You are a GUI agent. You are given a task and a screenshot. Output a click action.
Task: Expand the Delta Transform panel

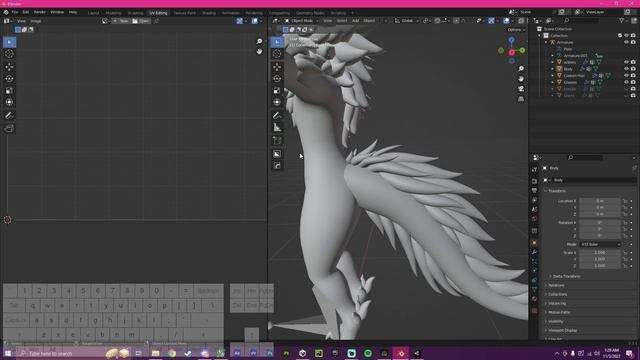(566, 276)
